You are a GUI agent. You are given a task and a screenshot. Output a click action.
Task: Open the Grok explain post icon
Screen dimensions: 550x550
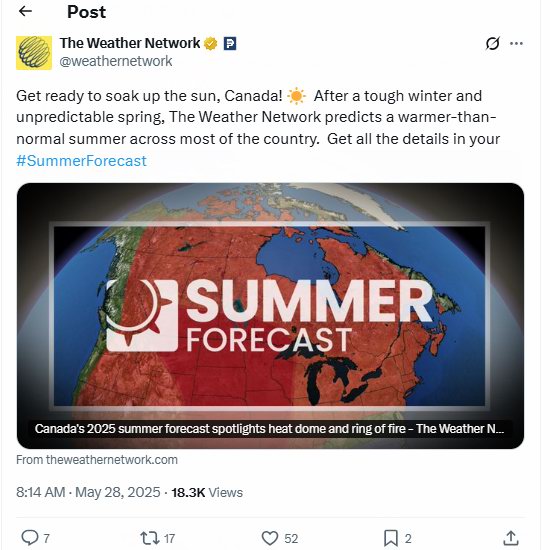point(492,43)
